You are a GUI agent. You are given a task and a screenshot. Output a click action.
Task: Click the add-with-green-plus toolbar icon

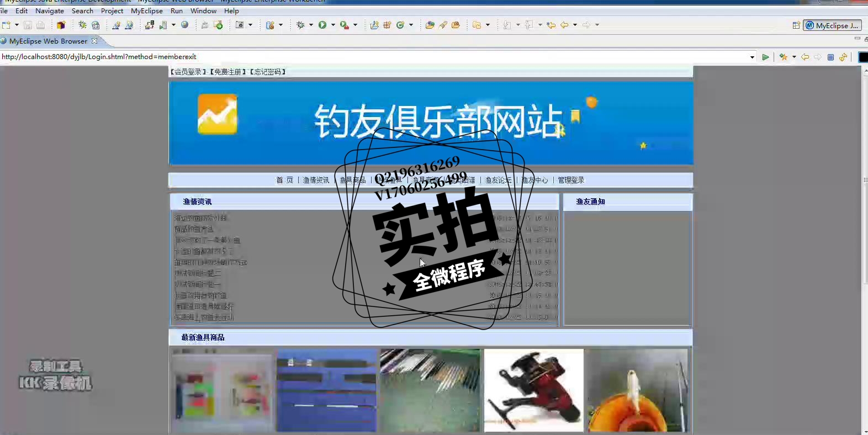pyautogui.click(x=218, y=25)
